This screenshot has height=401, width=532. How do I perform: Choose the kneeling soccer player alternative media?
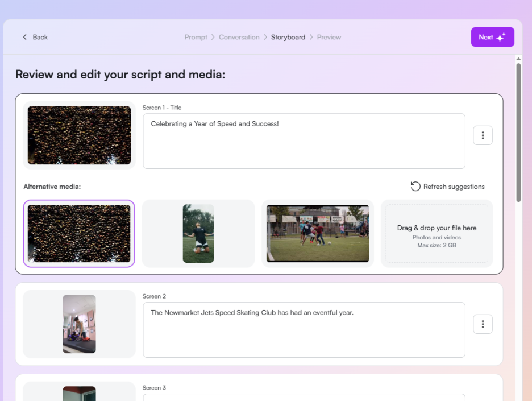point(198,234)
